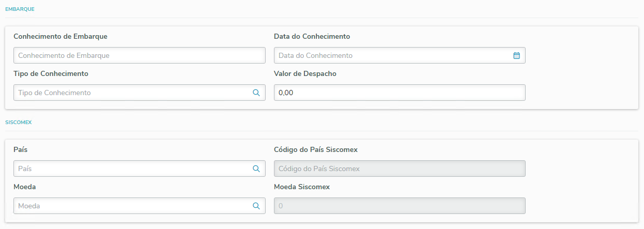Click the "Moeda Siscomex" label text
This screenshot has height=229, width=644.
tap(301, 187)
